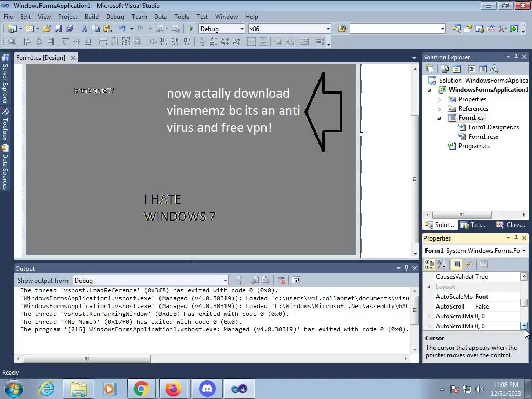The width and height of the screenshot is (532, 399).
Task: Click Properties icon in Solution Explorer toolbar
Action: [x=430, y=69]
